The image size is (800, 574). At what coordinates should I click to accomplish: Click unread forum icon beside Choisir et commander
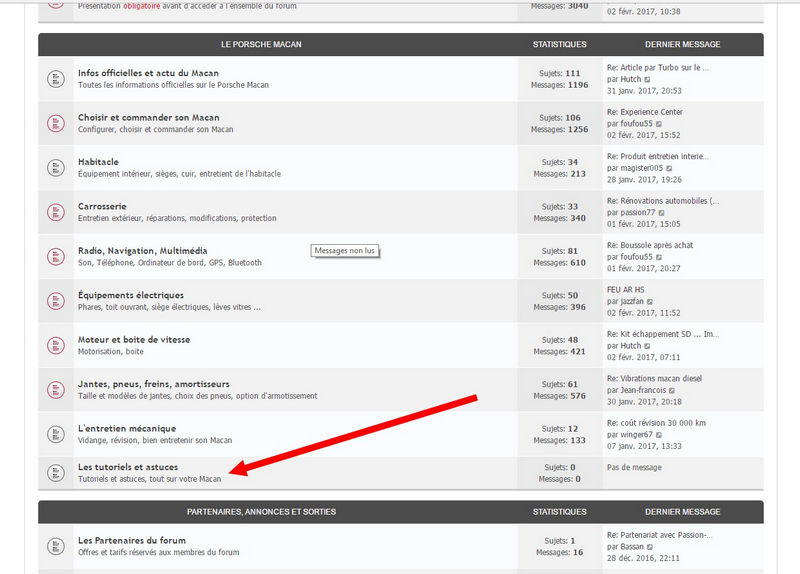pos(56,123)
